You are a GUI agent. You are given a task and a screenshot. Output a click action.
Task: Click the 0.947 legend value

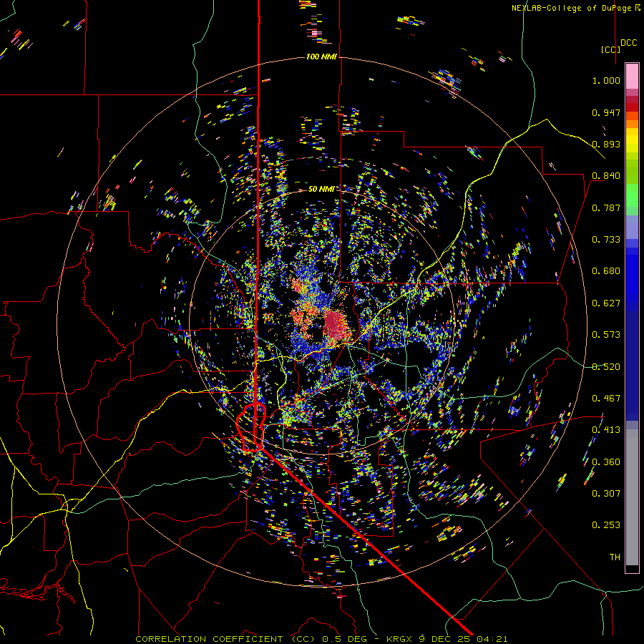(606, 112)
